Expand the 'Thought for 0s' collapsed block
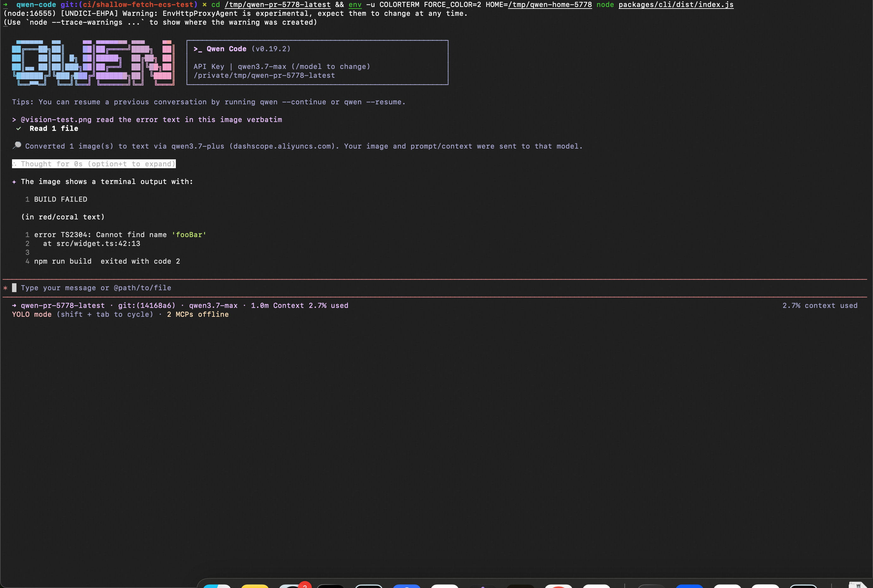The image size is (873, 588). [94, 164]
